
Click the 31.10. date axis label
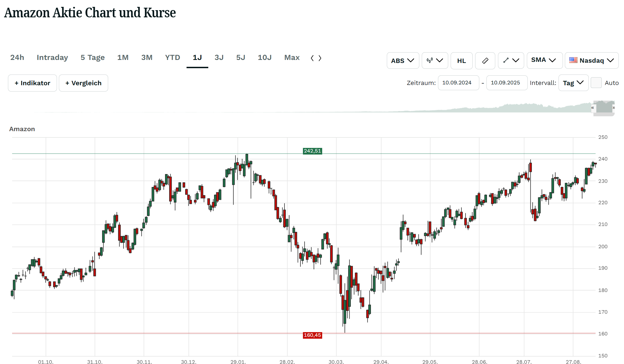[95, 362]
